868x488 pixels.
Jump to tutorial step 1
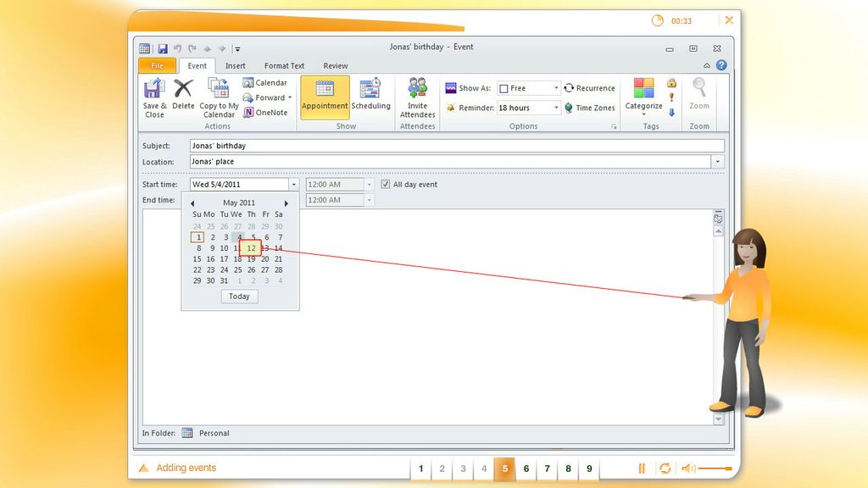[x=420, y=469]
